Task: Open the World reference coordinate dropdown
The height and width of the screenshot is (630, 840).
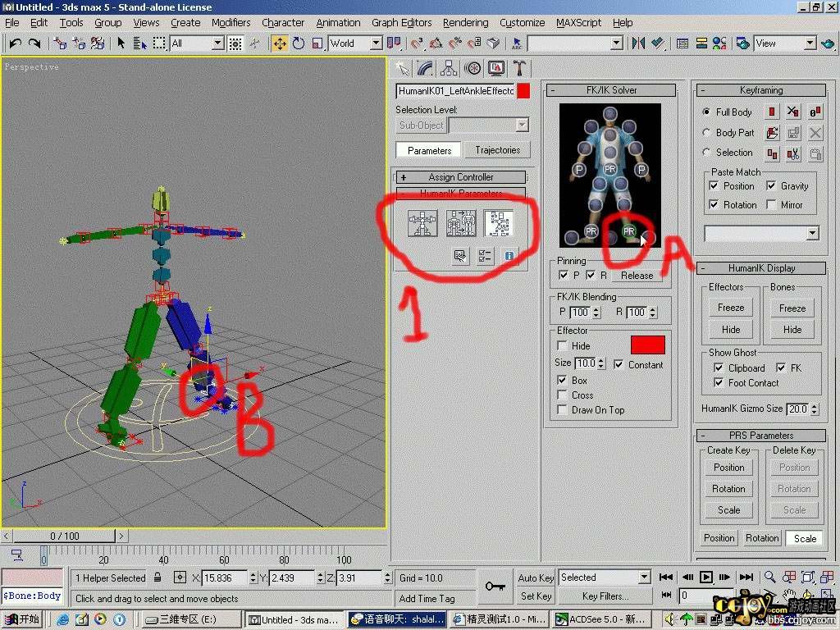Action: [x=376, y=43]
